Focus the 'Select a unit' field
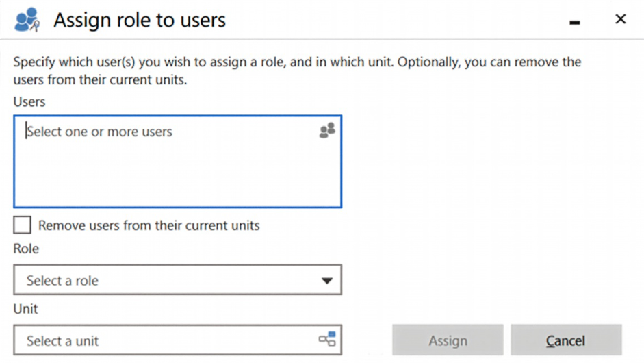 point(164,340)
